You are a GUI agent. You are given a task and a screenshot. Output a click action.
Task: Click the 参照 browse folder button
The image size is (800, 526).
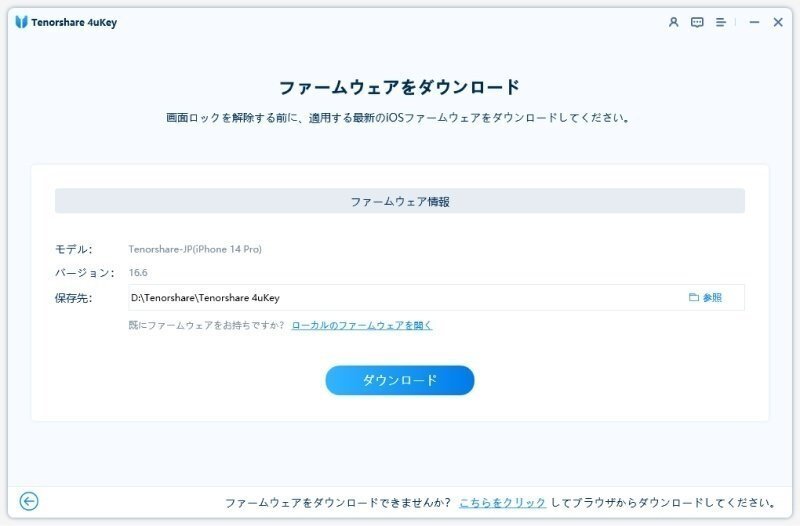pos(706,297)
